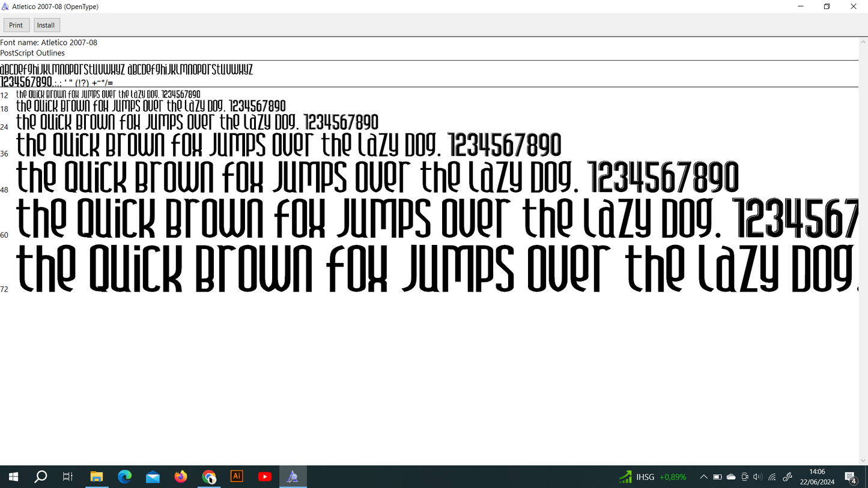Open notification center with 4 notifications

point(851,477)
